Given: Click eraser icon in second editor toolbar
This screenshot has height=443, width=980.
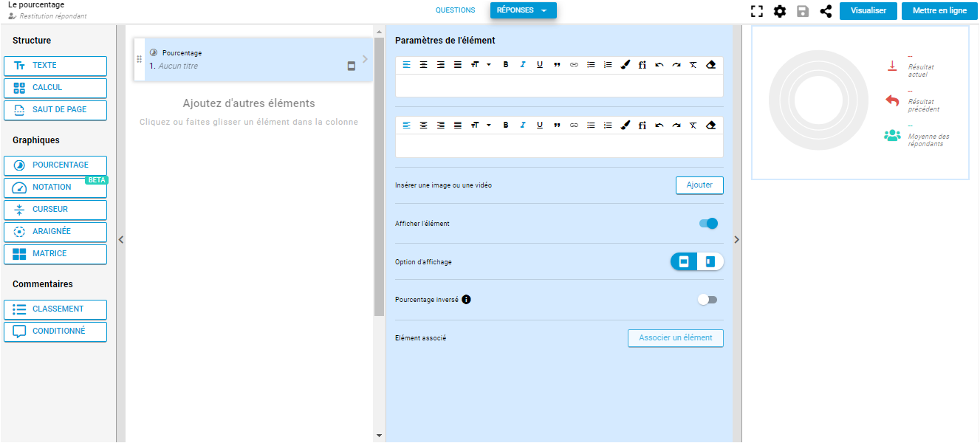Looking at the screenshot, I should (x=710, y=125).
